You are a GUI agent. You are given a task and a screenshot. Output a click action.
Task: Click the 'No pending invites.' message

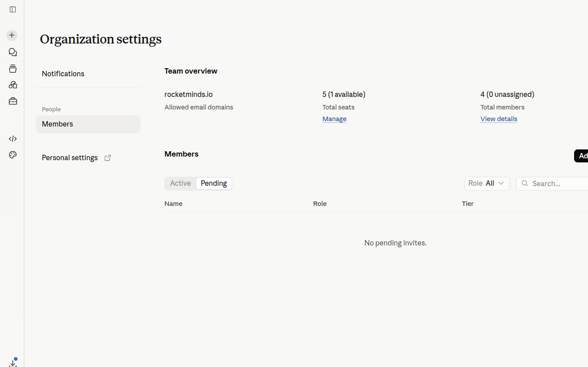pyautogui.click(x=395, y=243)
